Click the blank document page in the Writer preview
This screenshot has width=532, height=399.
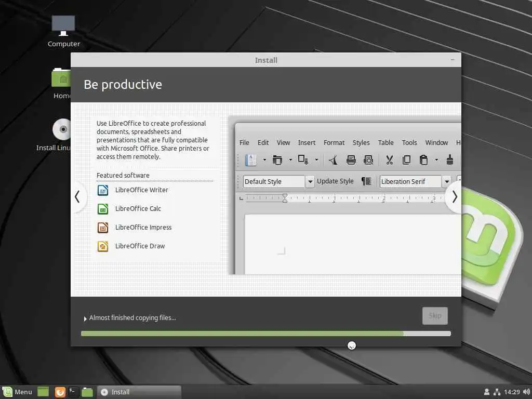click(353, 244)
